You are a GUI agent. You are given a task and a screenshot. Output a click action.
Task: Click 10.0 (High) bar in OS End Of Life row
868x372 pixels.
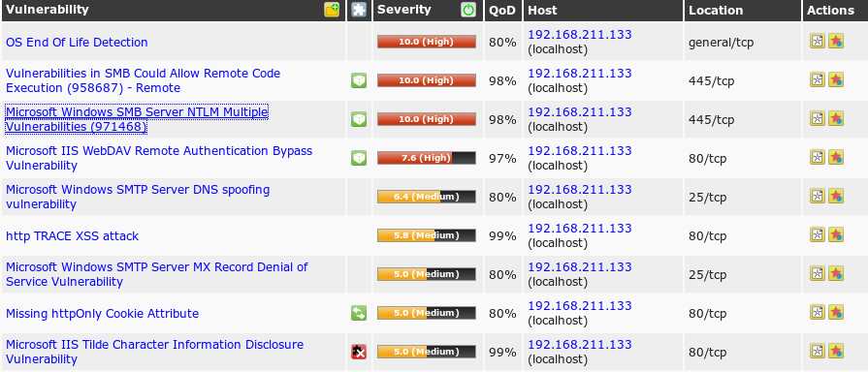click(x=427, y=42)
